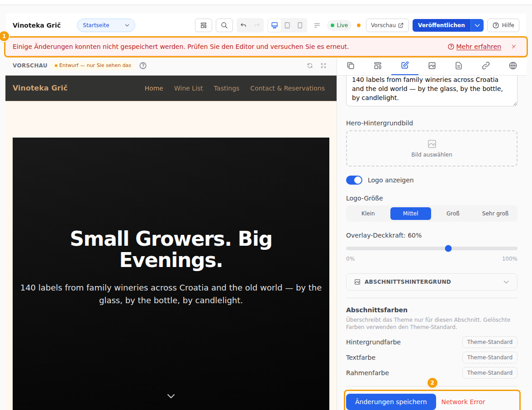
Task: Switch to mobile phone preview mode
Action: tap(300, 25)
